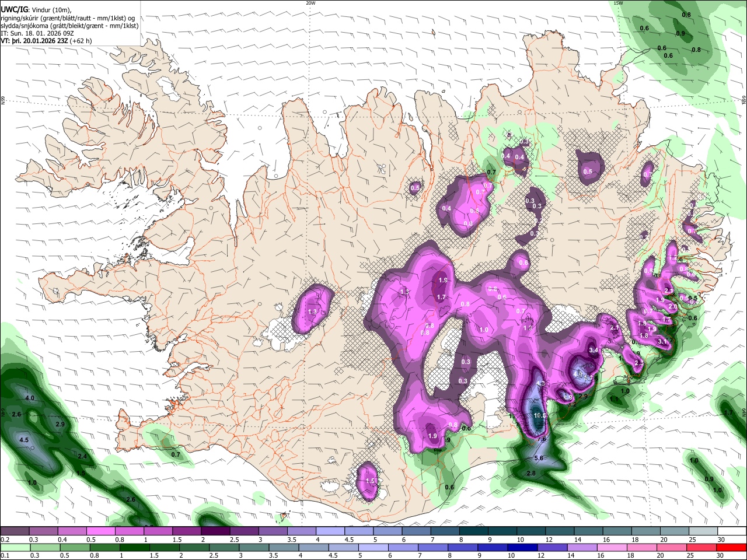Click the light pink 16 rain legend swatch
The height and width of the screenshot is (560, 747).
coord(612,547)
